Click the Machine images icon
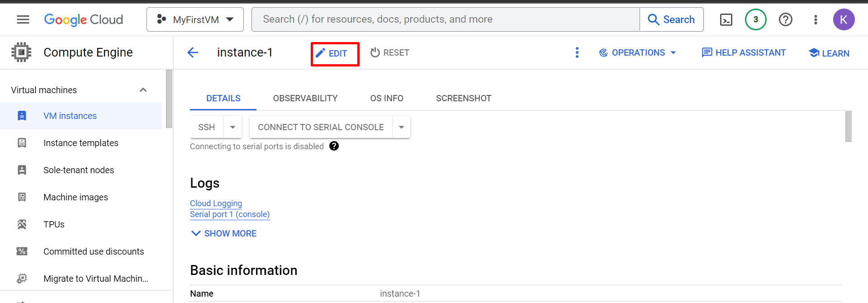 [22, 197]
